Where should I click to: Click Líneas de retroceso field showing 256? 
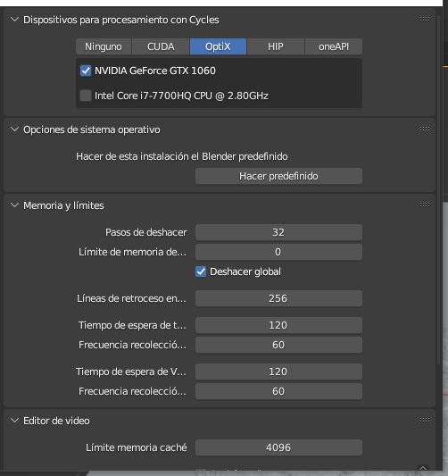[278, 298]
